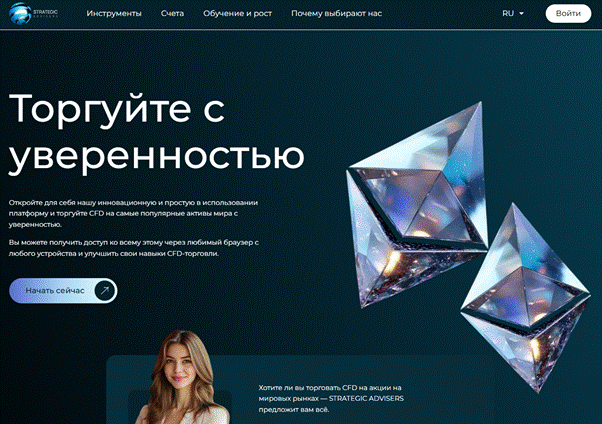The height and width of the screenshot is (424, 602).
Task: Click paragraph starting Вы можете получить доступ
Action: [x=134, y=248]
